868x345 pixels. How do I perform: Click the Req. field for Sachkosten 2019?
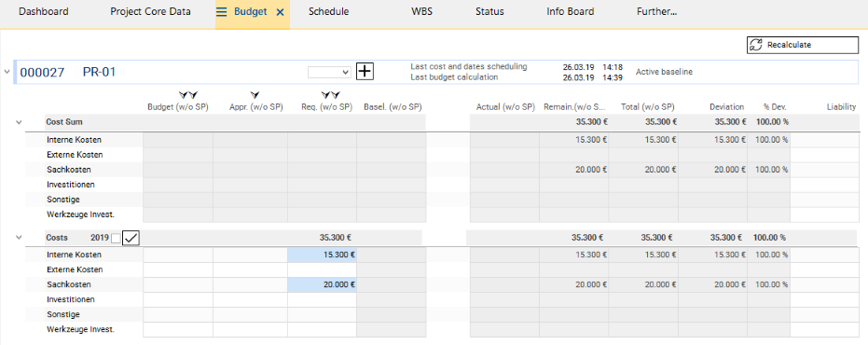click(x=323, y=284)
